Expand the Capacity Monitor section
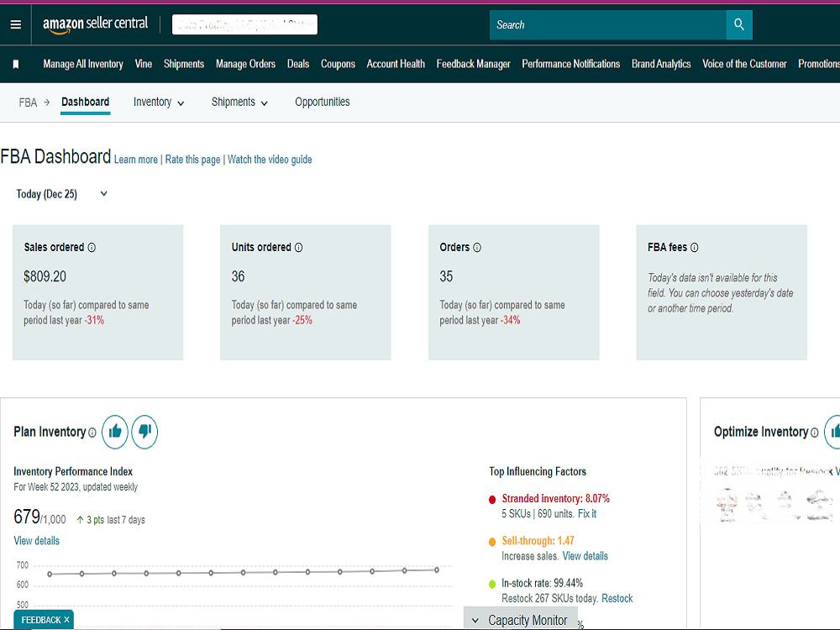840x630 pixels. tap(521, 620)
